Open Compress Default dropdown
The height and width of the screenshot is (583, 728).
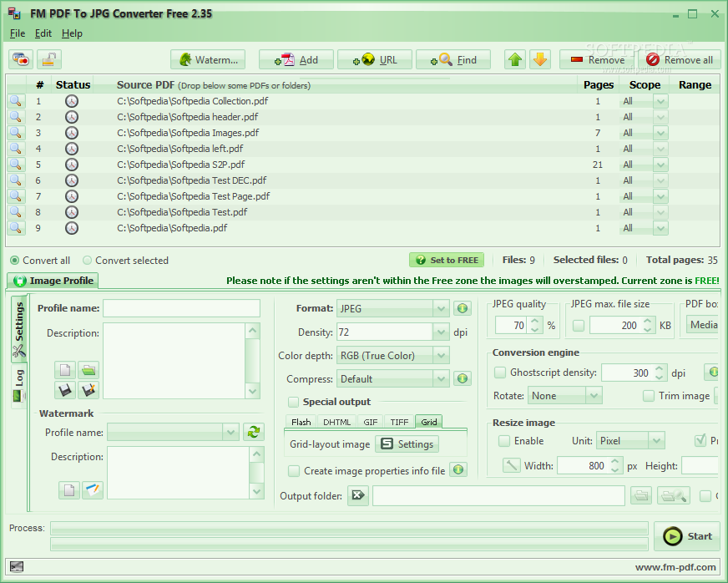click(x=441, y=378)
